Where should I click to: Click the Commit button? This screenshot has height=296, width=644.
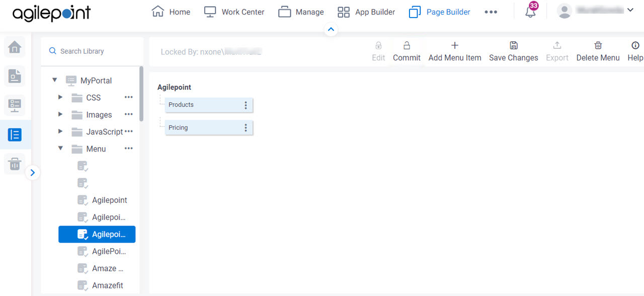407,52
